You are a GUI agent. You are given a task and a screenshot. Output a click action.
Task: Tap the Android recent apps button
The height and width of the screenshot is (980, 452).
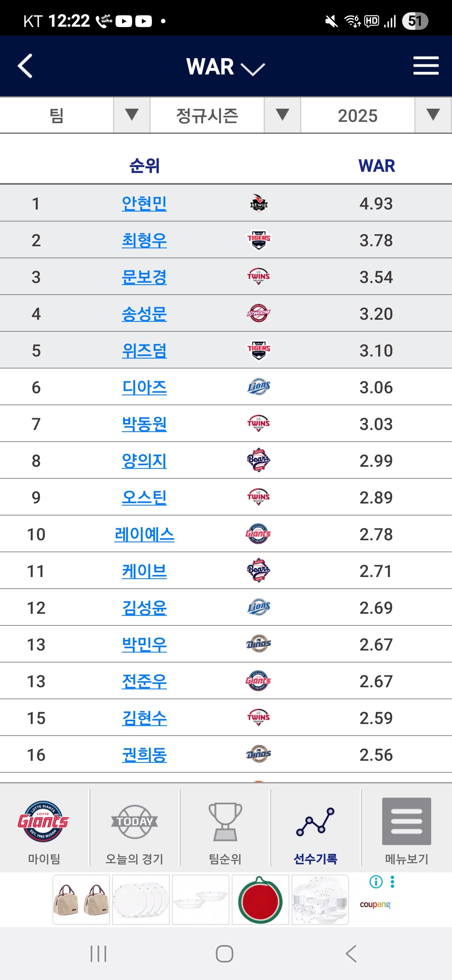(x=99, y=953)
